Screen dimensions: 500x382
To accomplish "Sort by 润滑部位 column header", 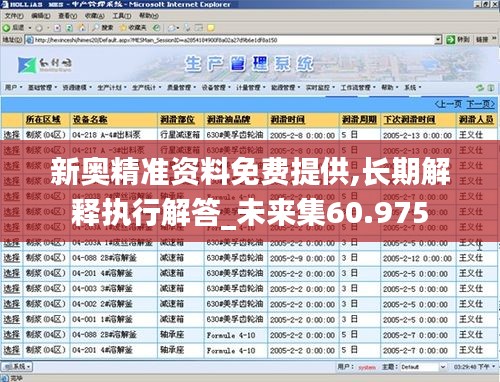I will [177, 120].
